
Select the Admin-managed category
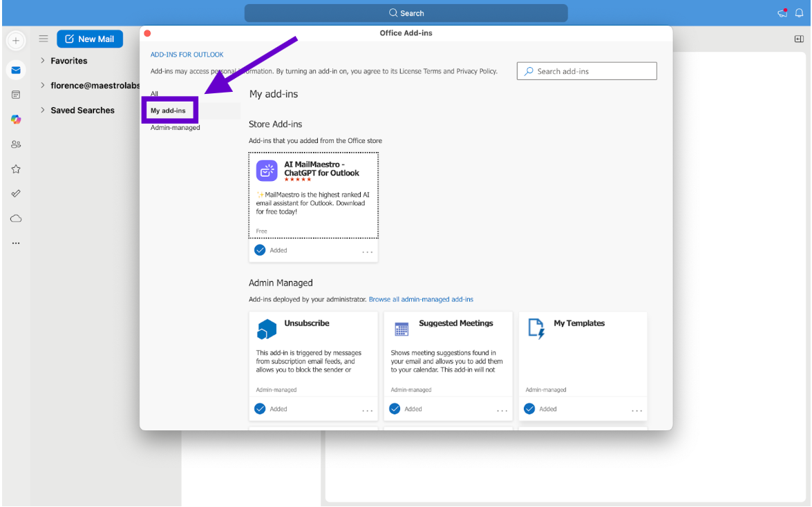click(x=175, y=127)
